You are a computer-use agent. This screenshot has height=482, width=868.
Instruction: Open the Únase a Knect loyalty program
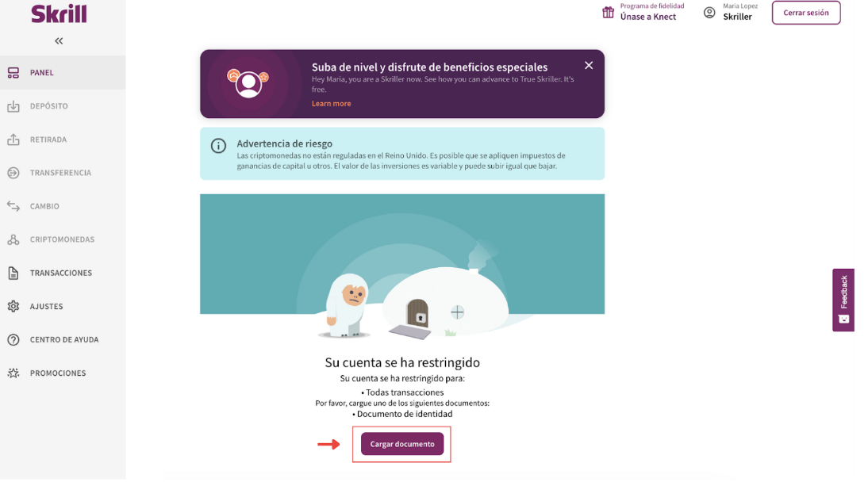click(647, 17)
